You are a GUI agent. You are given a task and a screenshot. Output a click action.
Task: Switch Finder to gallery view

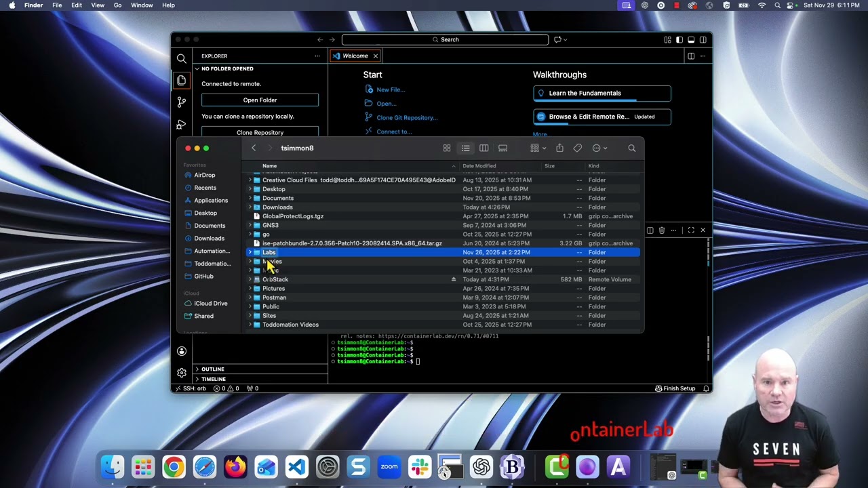click(x=502, y=148)
